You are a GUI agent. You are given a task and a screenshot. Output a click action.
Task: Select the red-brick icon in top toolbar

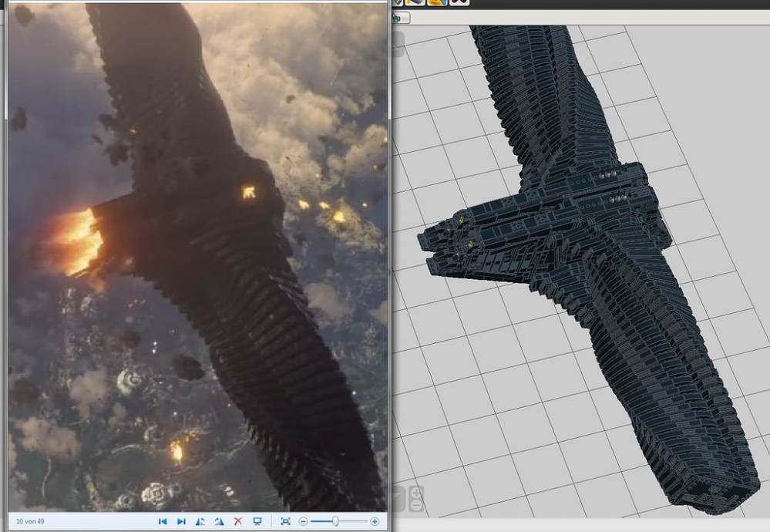(x=459, y=2)
